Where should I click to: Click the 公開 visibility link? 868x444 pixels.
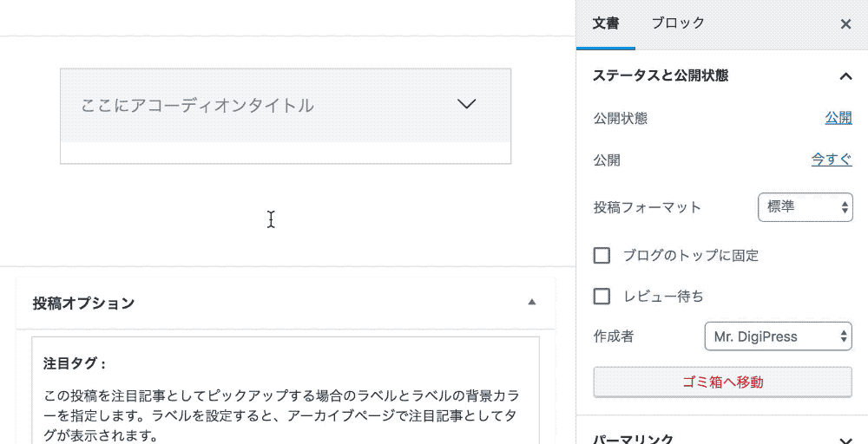tap(838, 119)
